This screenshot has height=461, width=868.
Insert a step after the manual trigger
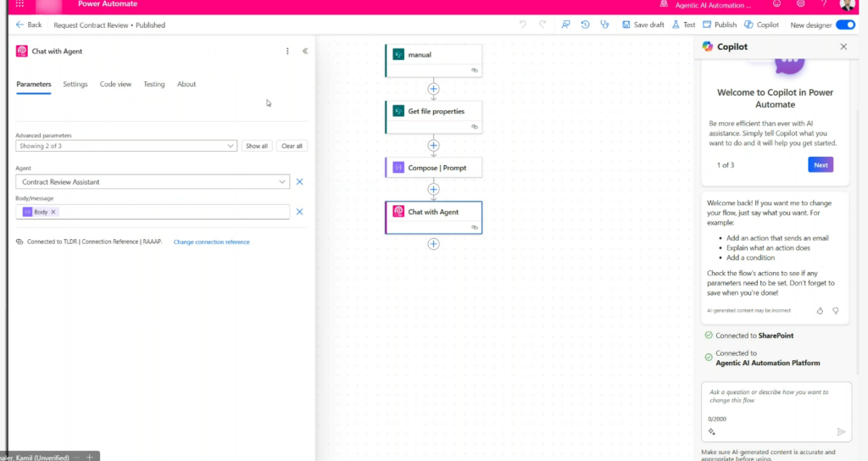click(x=433, y=88)
